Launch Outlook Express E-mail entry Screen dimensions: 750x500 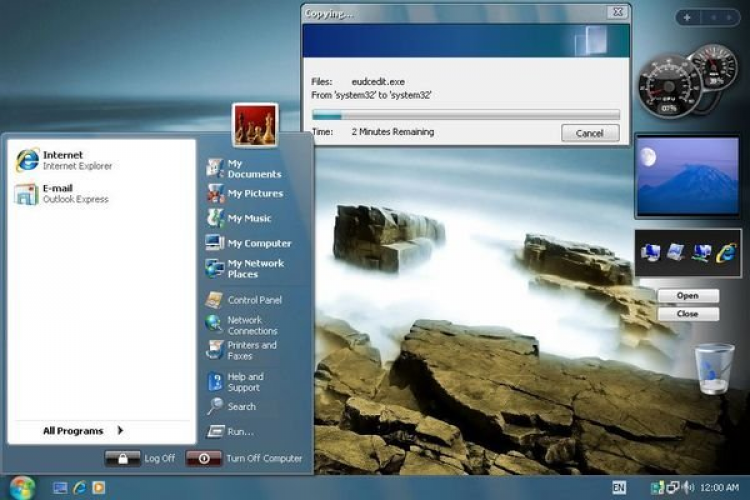(x=62, y=194)
